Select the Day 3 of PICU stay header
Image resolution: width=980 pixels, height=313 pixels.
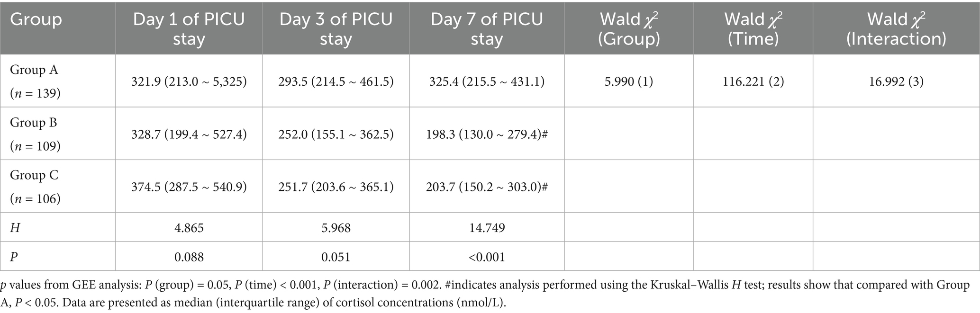(x=336, y=28)
